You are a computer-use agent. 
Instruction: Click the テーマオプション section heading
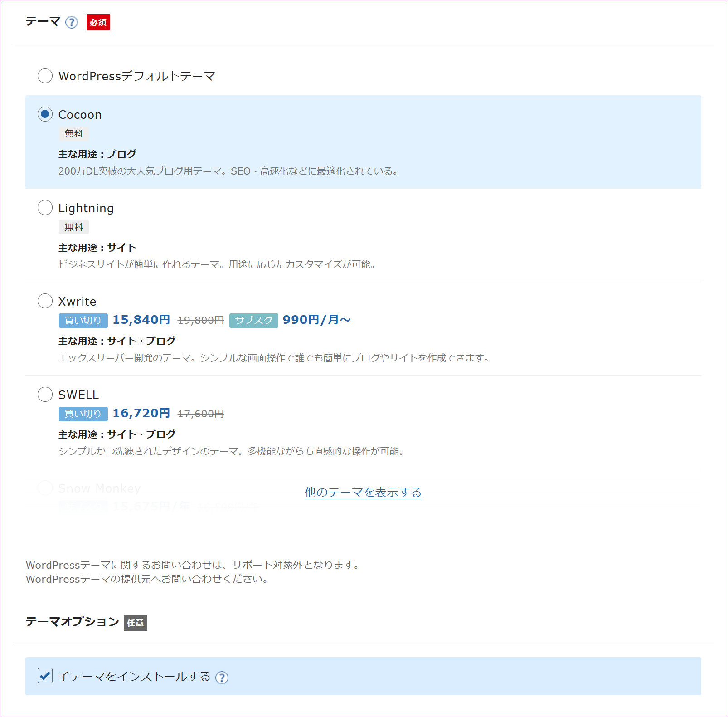click(73, 622)
